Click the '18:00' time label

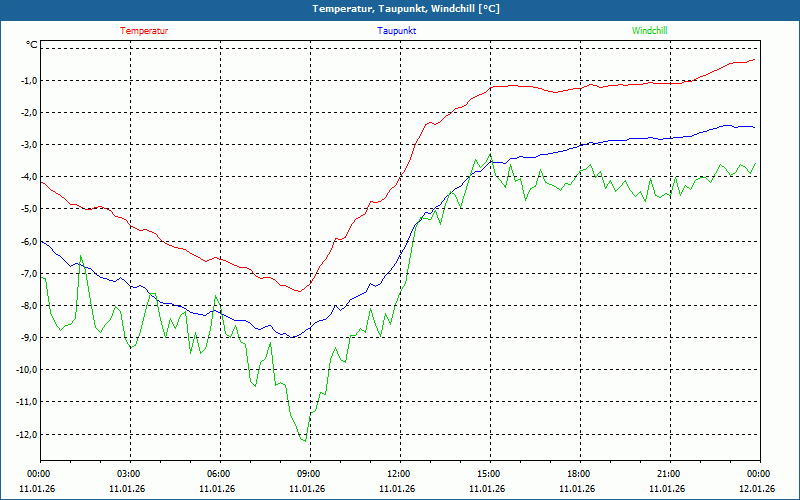click(x=580, y=474)
